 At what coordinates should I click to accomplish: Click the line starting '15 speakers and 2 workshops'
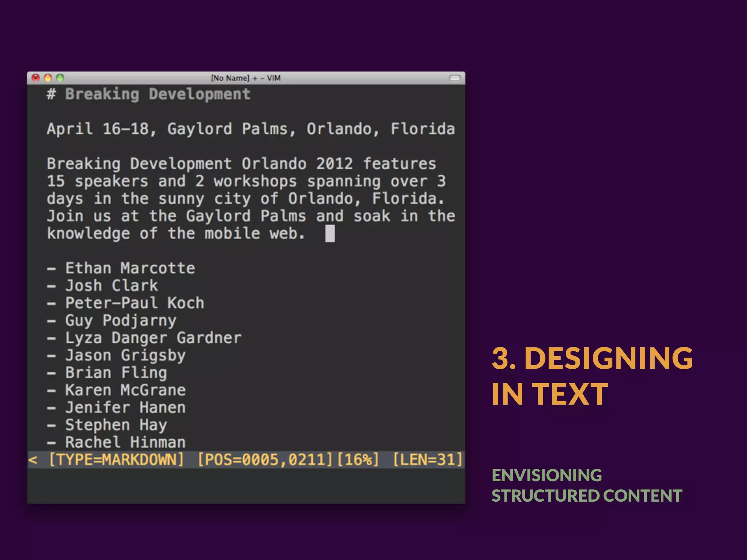[246, 181]
